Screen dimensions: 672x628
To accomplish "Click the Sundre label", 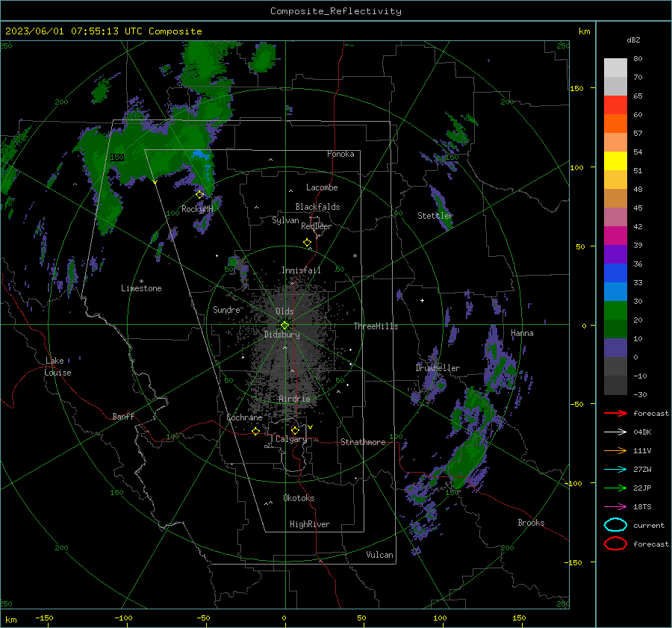I will coord(226,310).
